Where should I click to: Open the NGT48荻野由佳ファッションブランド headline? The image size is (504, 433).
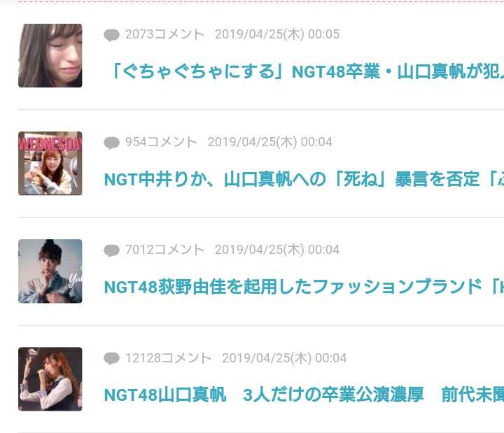(x=304, y=287)
